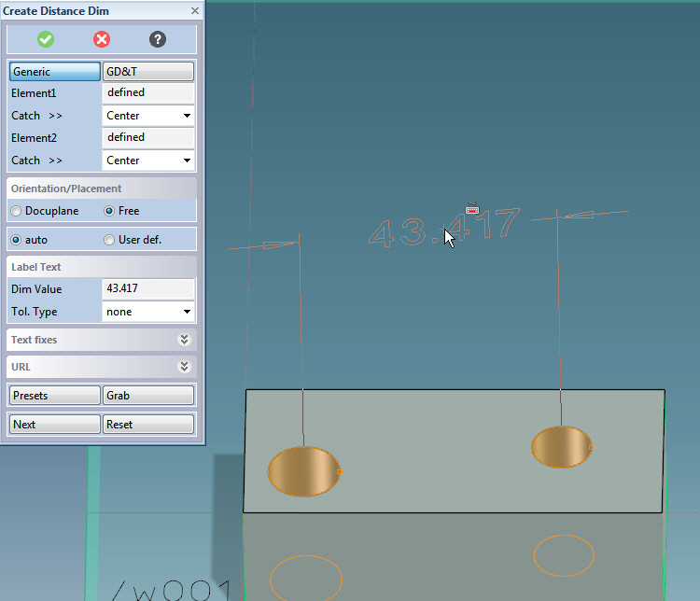
Task: Open the Tol. Type dropdown
Action: click(148, 312)
